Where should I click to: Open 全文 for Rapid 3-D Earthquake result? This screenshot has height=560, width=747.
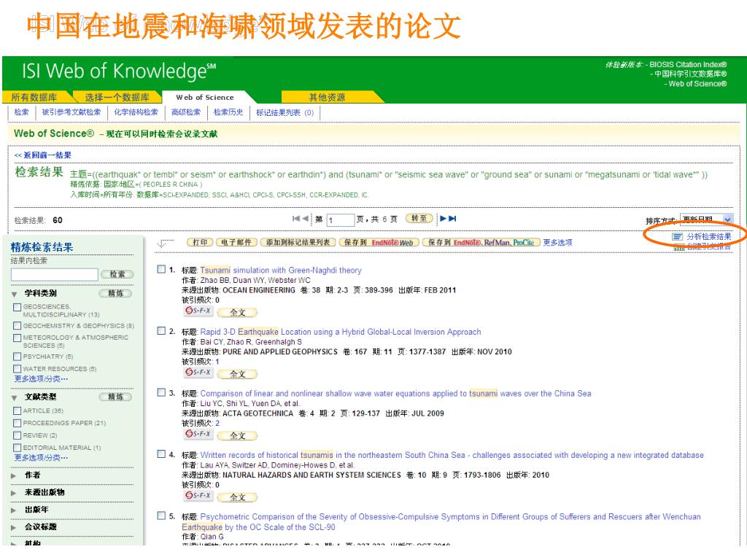pyautogui.click(x=237, y=374)
